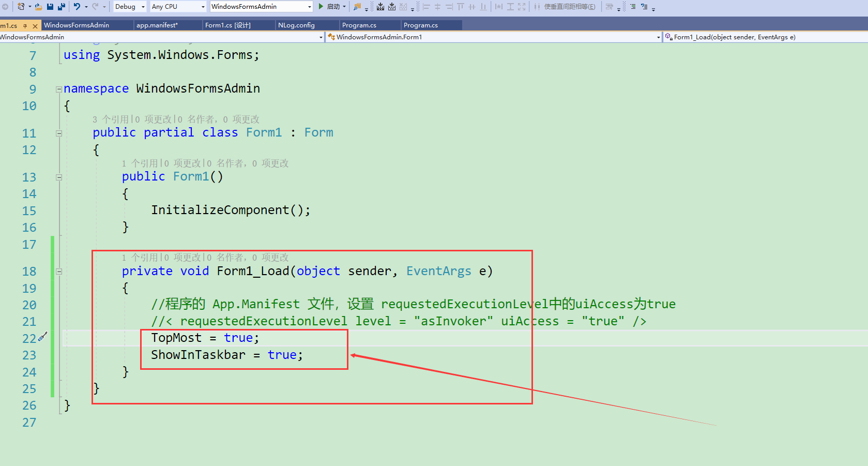Click the Align Rights layout icon
Image resolution: width=868 pixels, height=466 pixels.
[449, 7]
